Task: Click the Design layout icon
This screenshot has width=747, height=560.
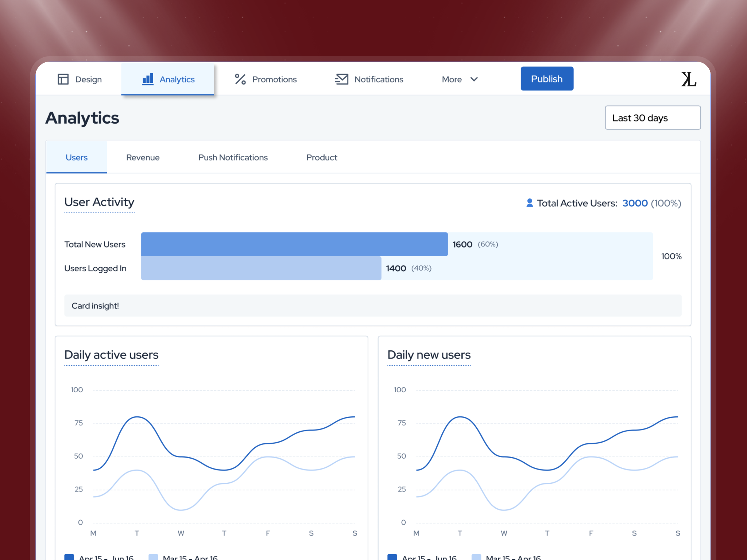Action: 63,79
